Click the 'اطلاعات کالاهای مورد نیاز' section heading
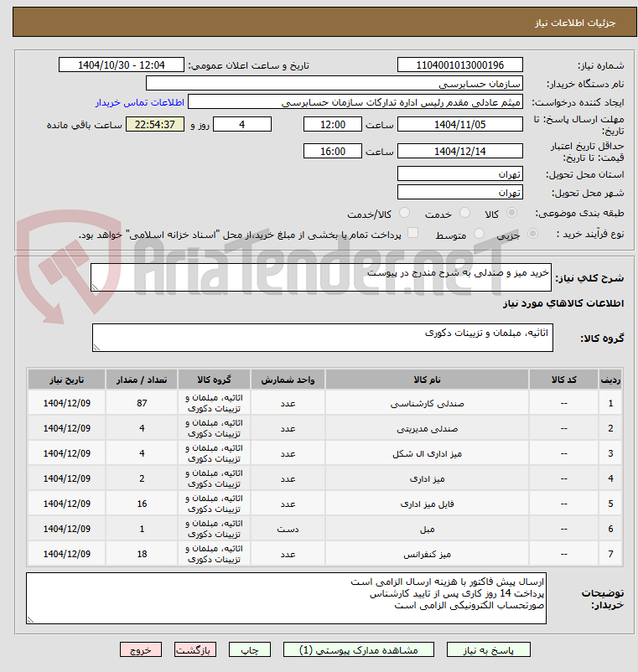638x672 pixels. (x=563, y=303)
